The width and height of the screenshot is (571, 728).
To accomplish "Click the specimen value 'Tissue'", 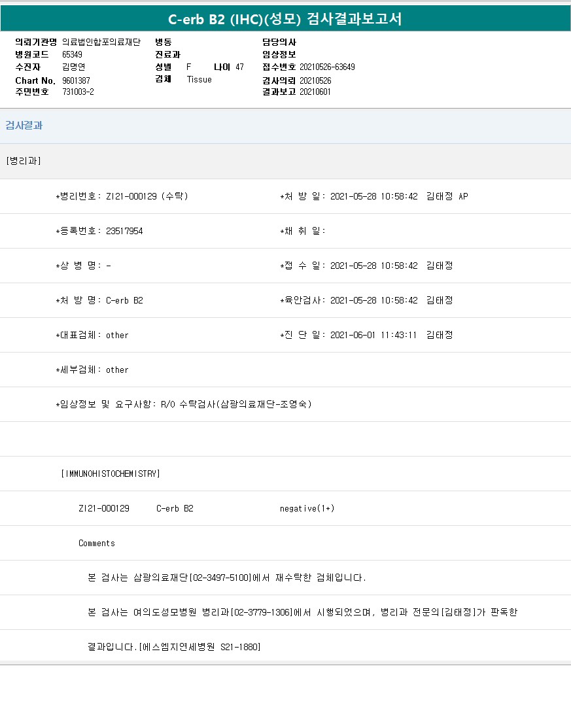I will 199,79.
